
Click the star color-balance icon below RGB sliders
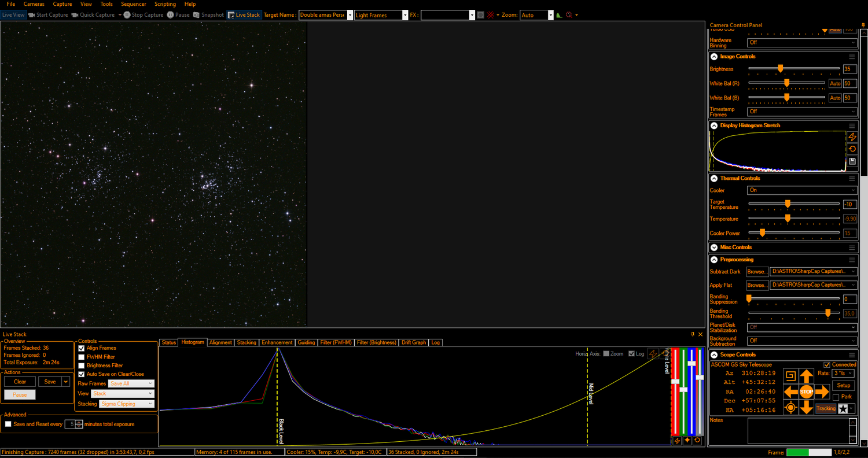coord(687,441)
